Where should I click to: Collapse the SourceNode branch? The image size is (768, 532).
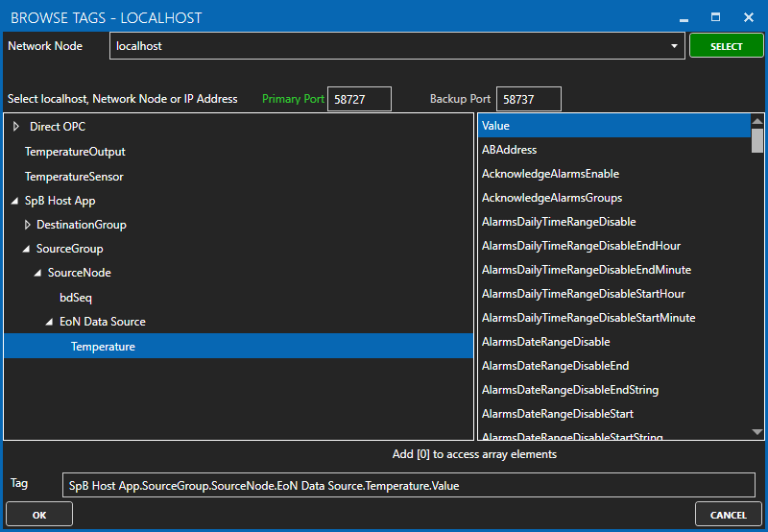37,273
